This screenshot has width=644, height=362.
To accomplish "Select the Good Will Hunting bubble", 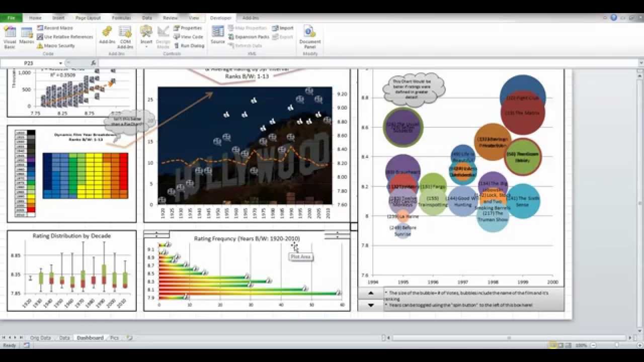I will click(x=462, y=201).
